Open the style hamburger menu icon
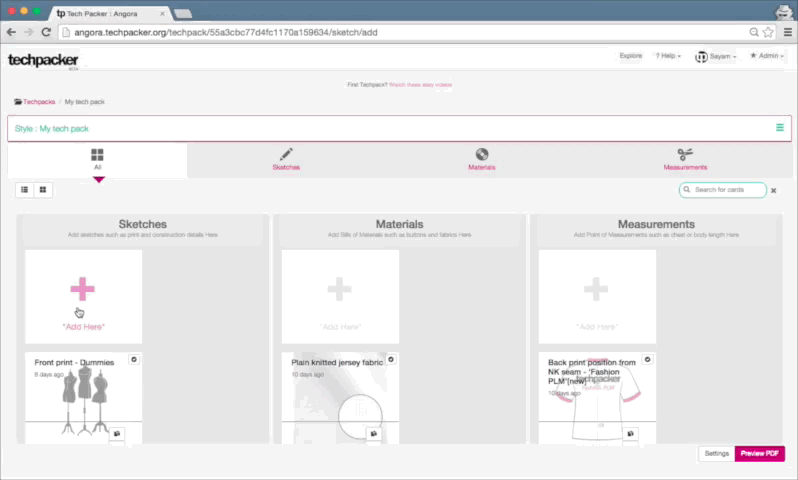 (x=780, y=128)
